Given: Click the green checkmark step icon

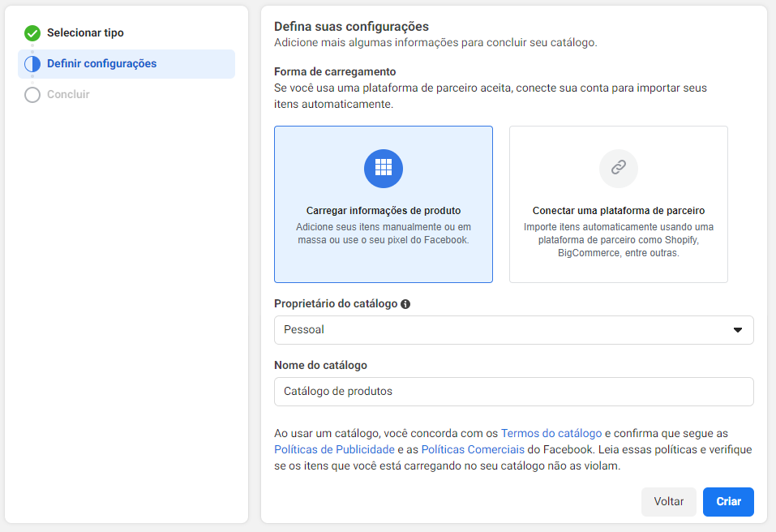Looking at the screenshot, I should coord(32,33).
